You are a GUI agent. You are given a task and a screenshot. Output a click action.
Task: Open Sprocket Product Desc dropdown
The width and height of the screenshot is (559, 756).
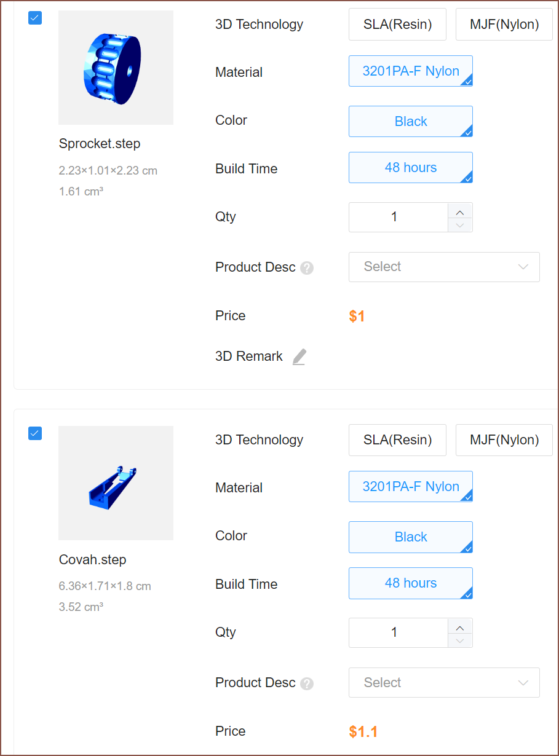click(x=444, y=267)
